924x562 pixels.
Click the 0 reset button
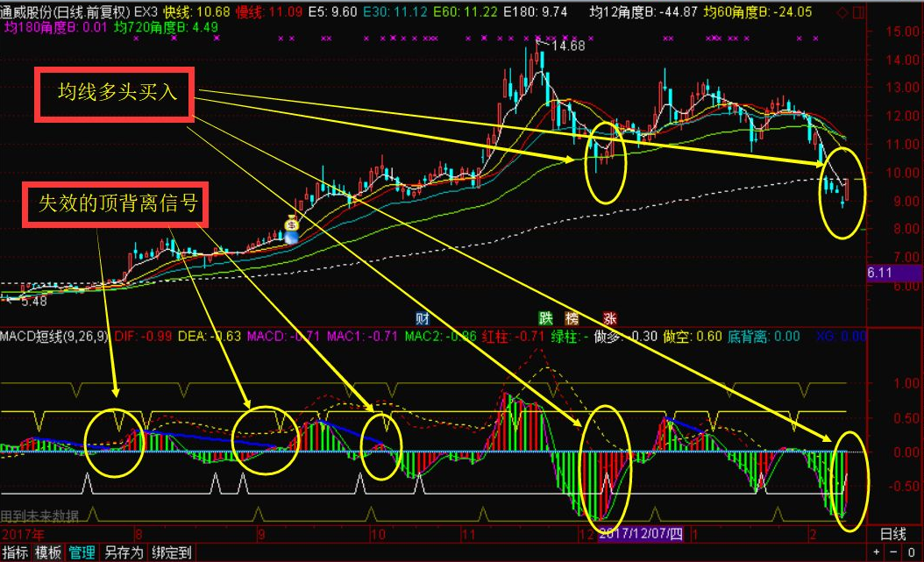911,552
